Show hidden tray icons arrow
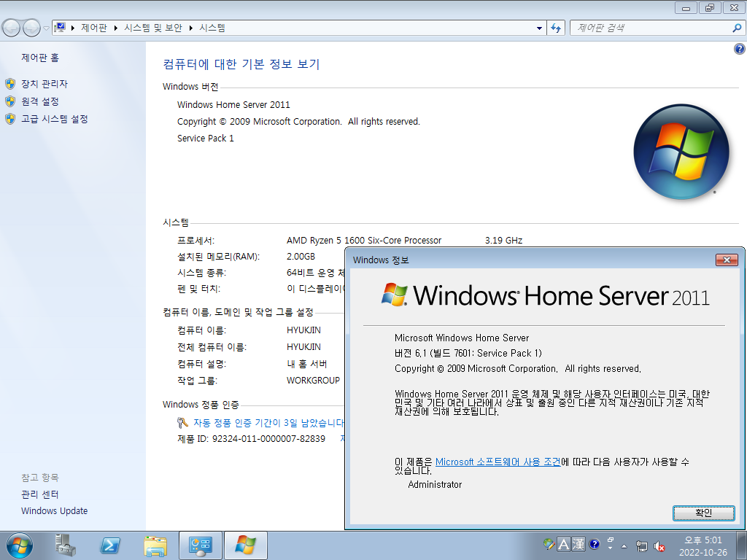Image resolution: width=747 pixels, height=560 pixels. (x=624, y=546)
